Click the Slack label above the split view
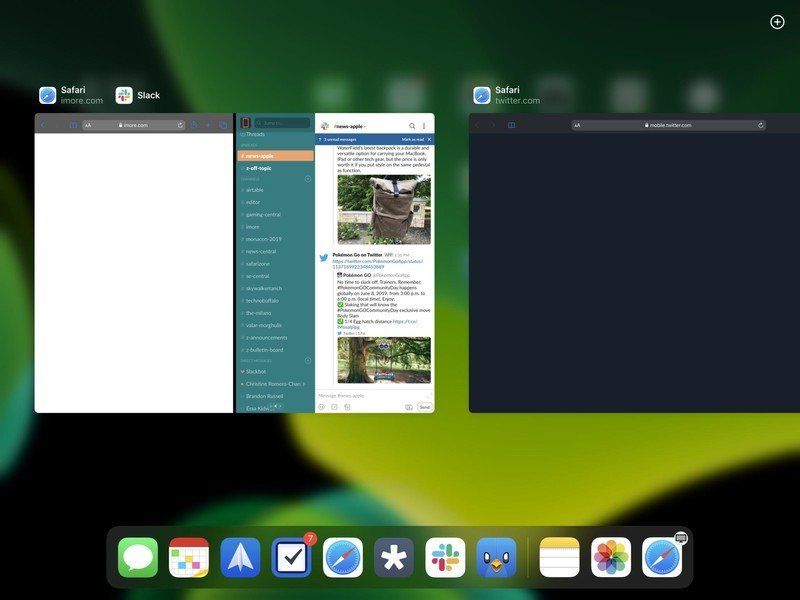Screen dimensions: 800x600 click(x=148, y=95)
